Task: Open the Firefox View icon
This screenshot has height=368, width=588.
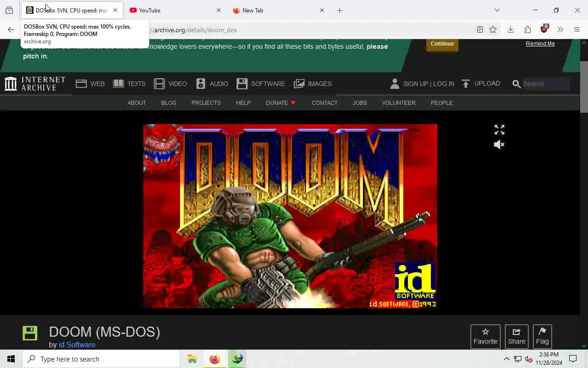Action: (x=9, y=10)
